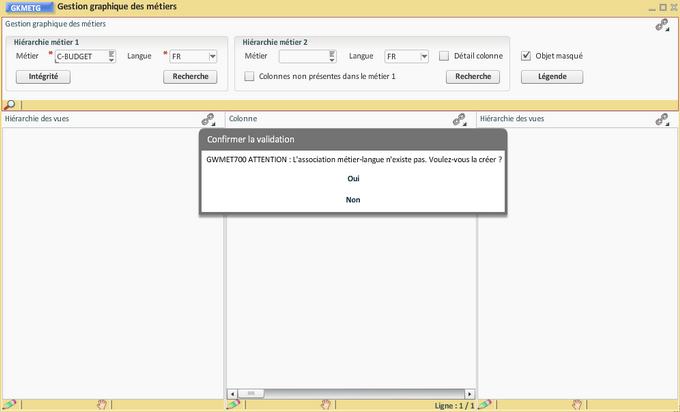Enable the Détail colonne checkbox
The width and height of the screenshot is (680, 412).
[444, 56]
